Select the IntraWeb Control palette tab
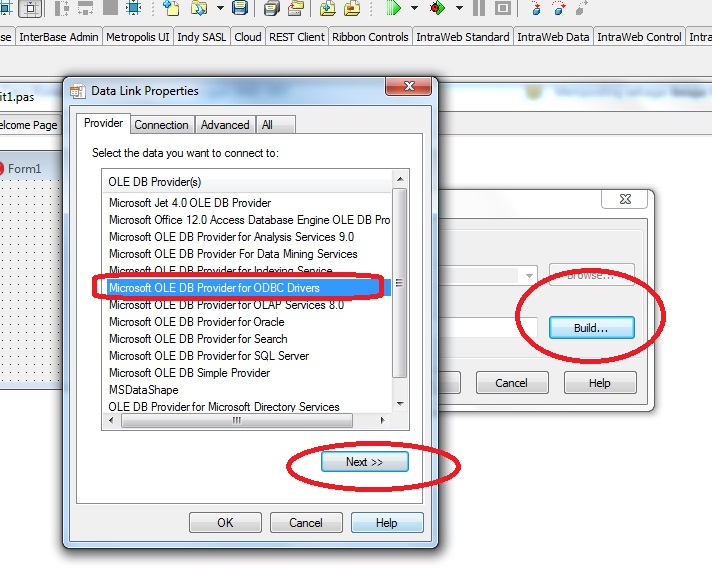This screenshot has width=712, height=570. (639, 37)
